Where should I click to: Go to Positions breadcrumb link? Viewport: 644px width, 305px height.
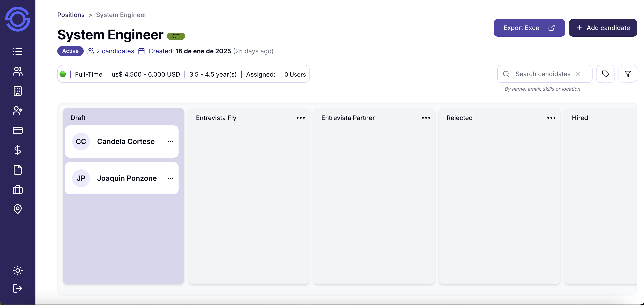[71, 15]
